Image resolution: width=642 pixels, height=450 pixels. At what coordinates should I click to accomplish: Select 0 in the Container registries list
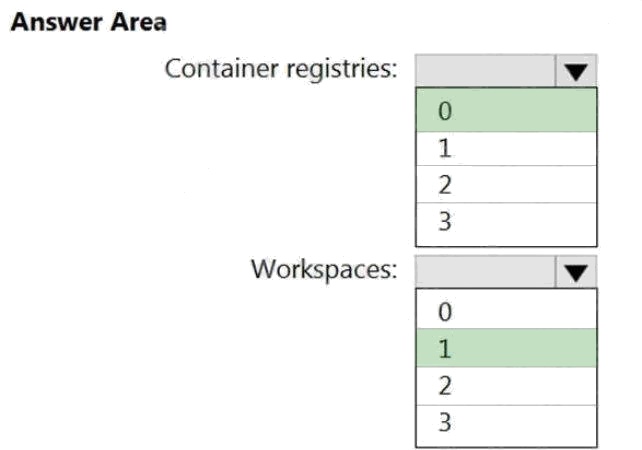click(506, 112)
